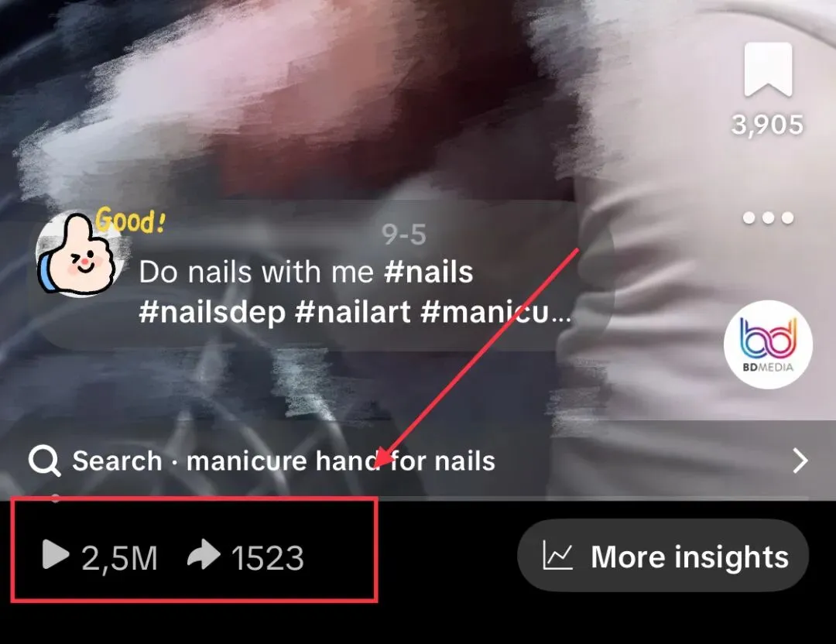The height and width of the screenshot is (644, 836).
Task: Open the three-dot more options menu
Action: coord(768,218)
